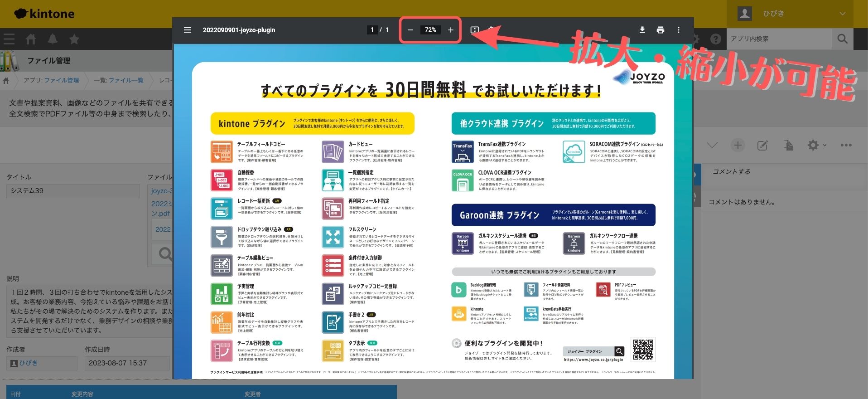Click the ファイル管理 app title

coord(48,61)
